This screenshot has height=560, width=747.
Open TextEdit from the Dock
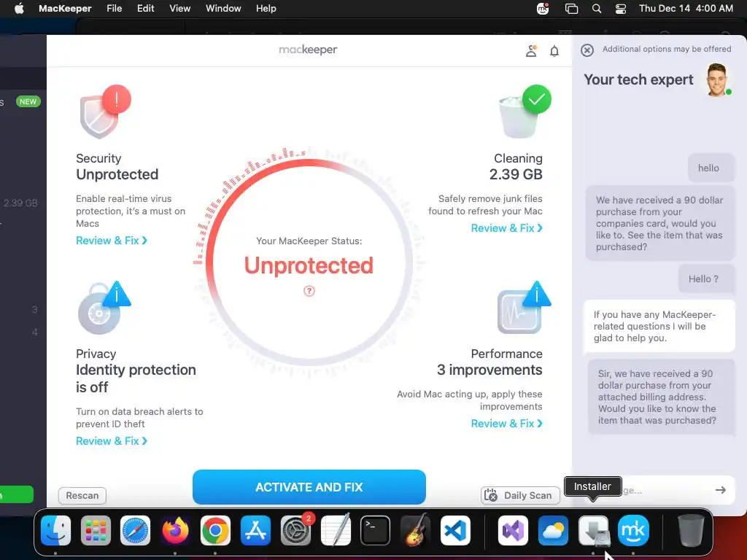[x=336, y=530]
